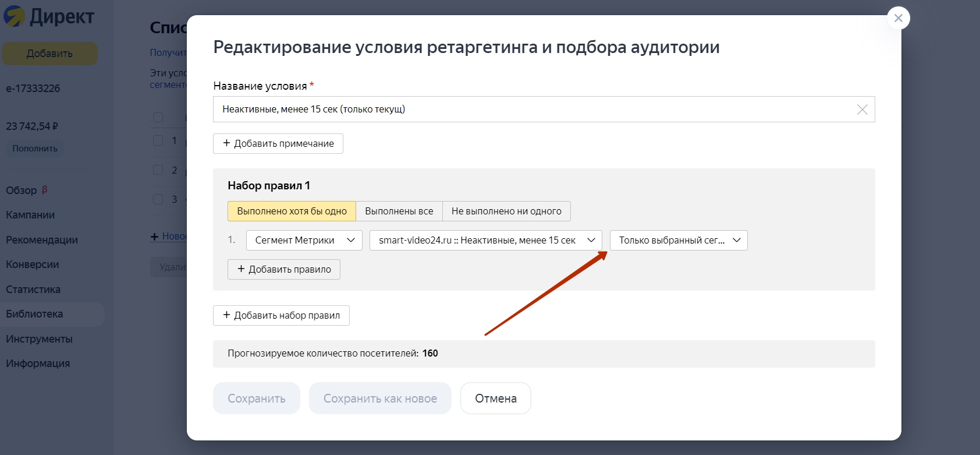Open the Только выбранный сег... dropdown
Viewport: 980px width, 455px height.
(x=679, y=240)
